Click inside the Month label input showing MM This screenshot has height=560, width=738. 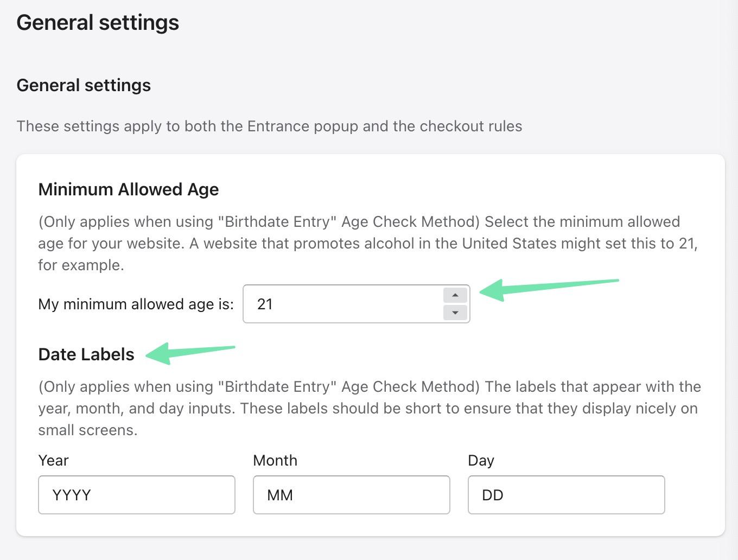point(351,494)
